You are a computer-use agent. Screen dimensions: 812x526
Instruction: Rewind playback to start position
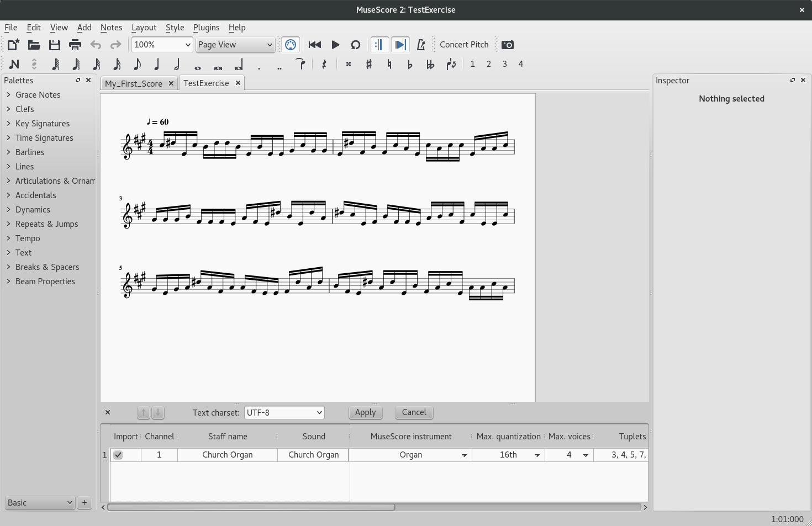tap(315, 45)
